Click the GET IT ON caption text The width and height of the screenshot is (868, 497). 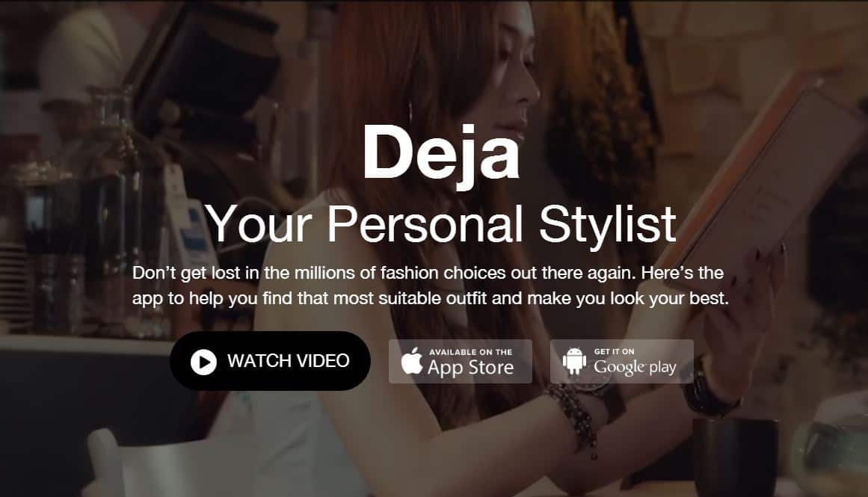click(x=615, y=351)
